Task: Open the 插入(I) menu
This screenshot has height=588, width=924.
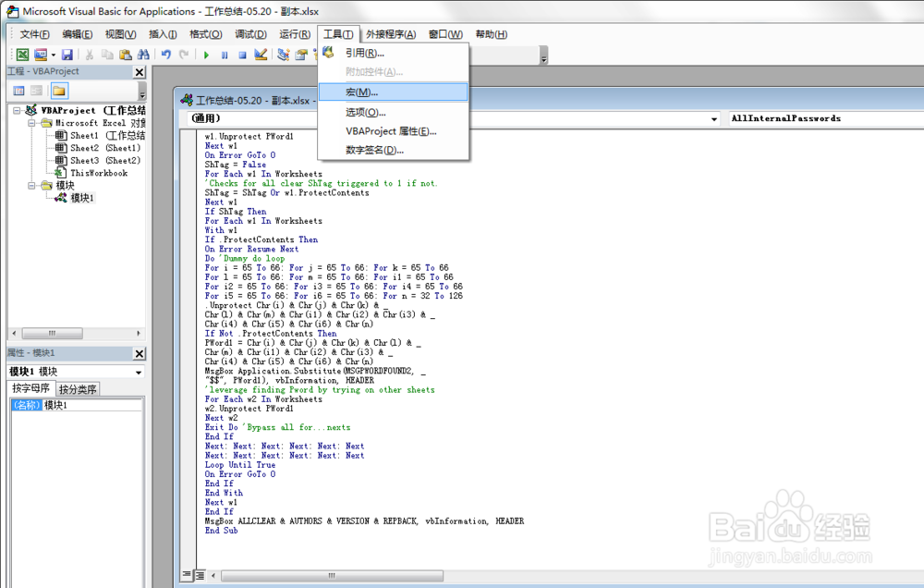Action: 163,34
